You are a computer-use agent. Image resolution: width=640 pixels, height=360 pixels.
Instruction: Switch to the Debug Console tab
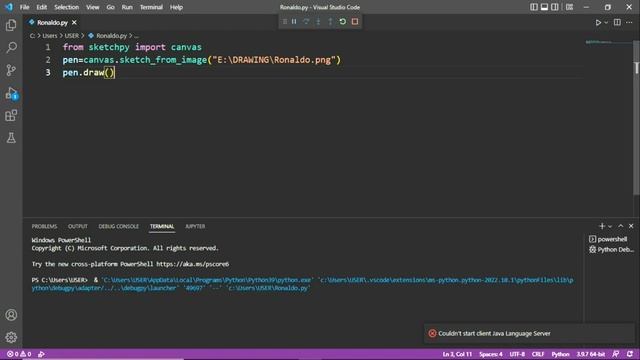pyautogui.click(x=118, y=226)
